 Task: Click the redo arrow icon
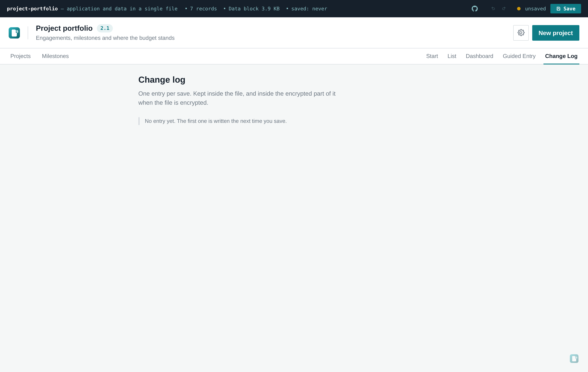tap(504, 9)
